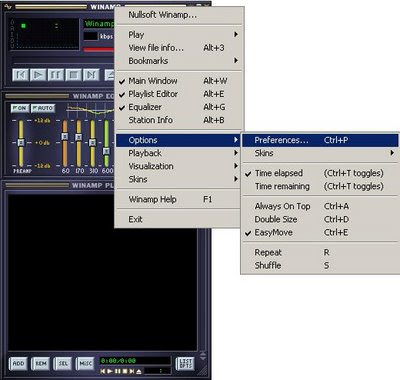The image size is (400, 380).
Task: Click the 60 Hz equalizer slider handle
Action: click(x=65, y=137)
